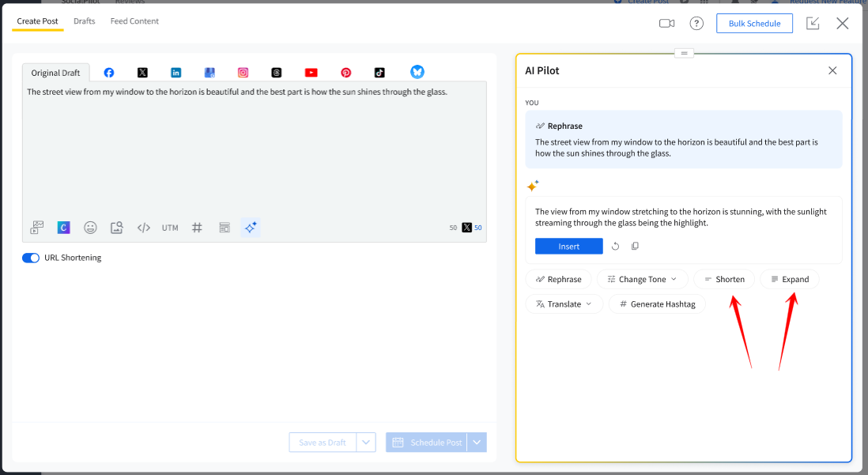Expand the Change Tone dropdown
The image size is (868, 475).
point(642,279)
